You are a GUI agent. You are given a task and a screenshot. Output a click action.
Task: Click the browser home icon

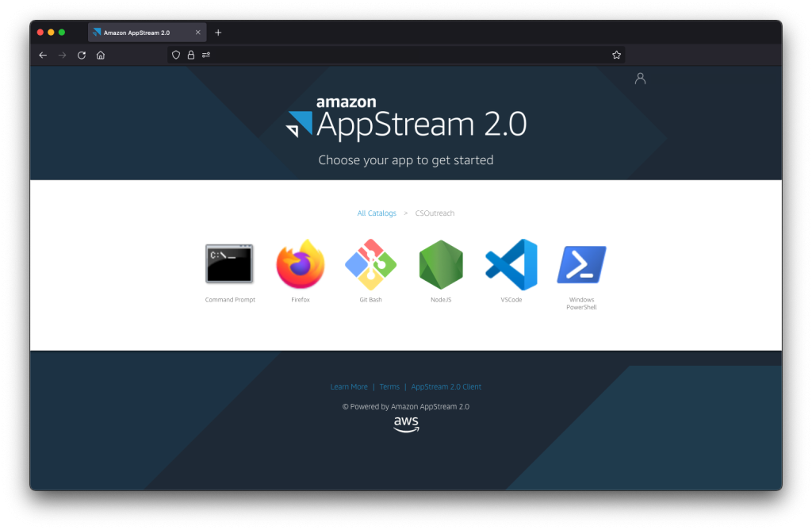pos(100,55)
